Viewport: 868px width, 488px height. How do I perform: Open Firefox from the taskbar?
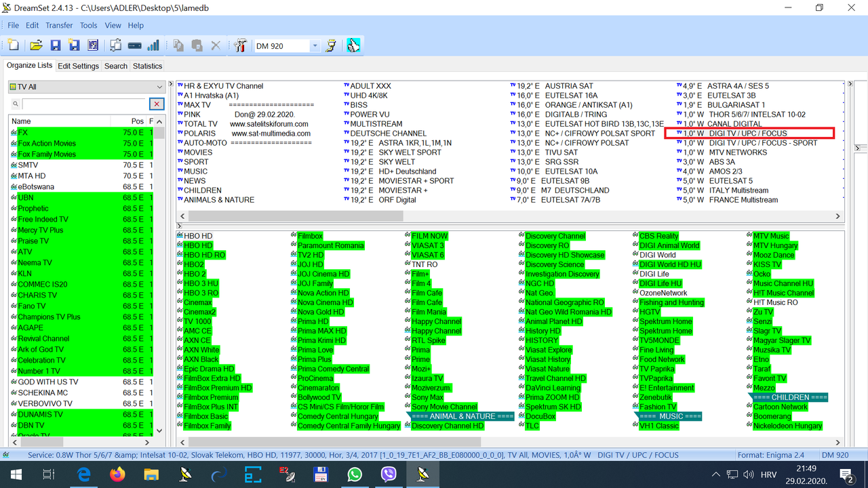click(x=117, y=475)
